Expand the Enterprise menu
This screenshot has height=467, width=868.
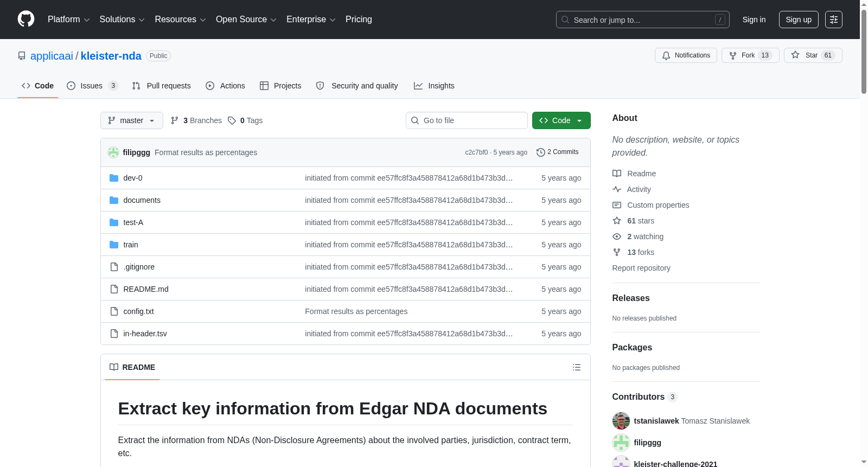(311, 20)
